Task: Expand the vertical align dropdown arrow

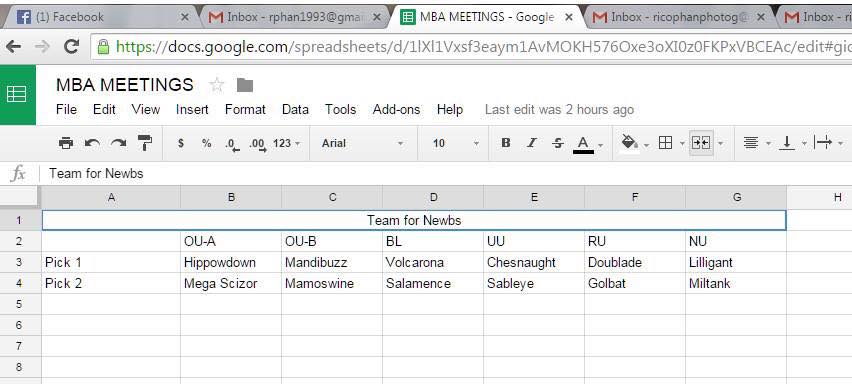Action: pos(804,144)
